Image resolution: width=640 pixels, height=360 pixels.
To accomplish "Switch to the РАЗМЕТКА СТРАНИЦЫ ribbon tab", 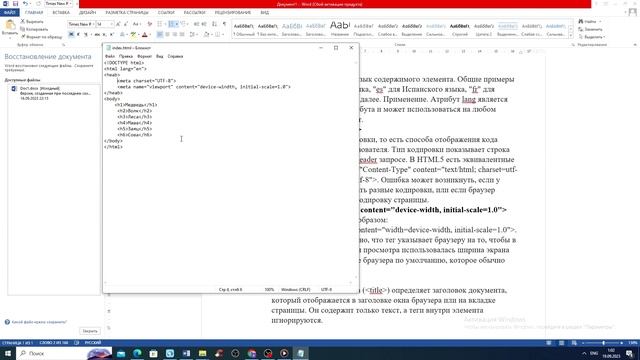I will (127, 13).
